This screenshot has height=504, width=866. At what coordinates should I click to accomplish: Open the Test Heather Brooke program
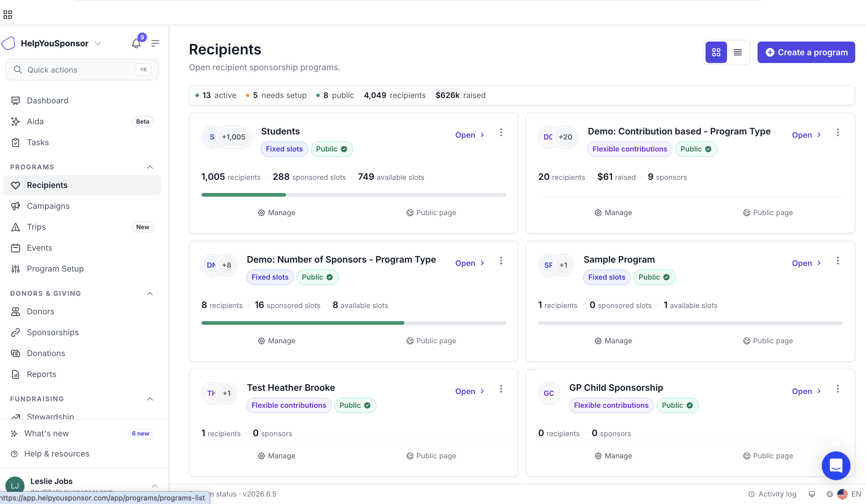469,391
